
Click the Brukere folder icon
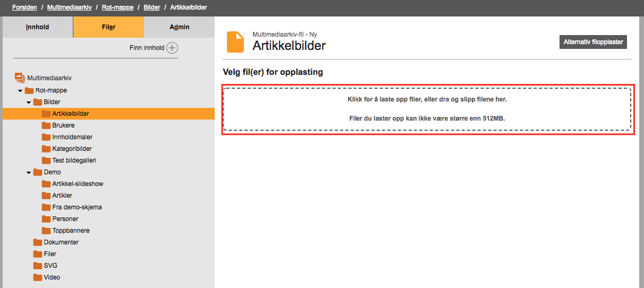[46, 125]
